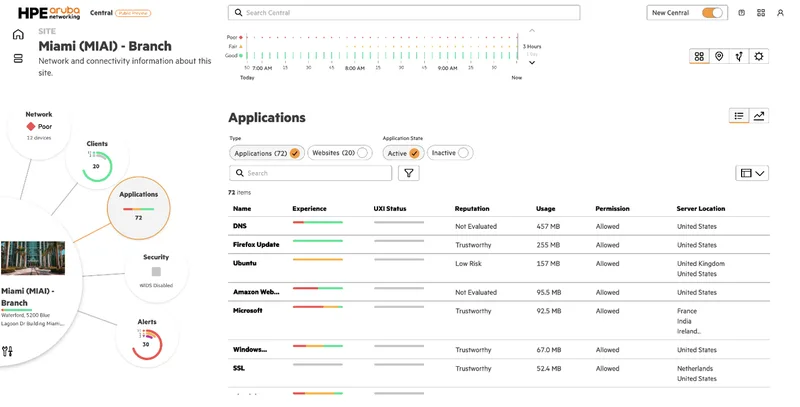Toggle the New Central switch
This screenshot has height=407, width=800.
[712, 13]
